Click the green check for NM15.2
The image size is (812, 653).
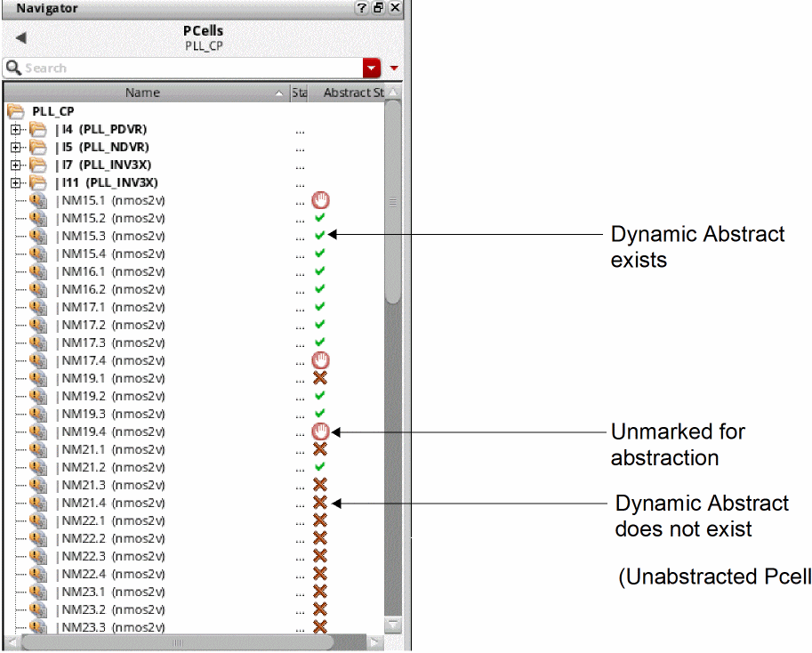click(x=320, y=217)
